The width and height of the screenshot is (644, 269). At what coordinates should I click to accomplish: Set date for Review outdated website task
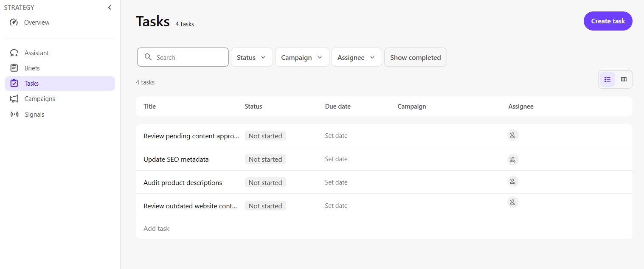point(336,206)
